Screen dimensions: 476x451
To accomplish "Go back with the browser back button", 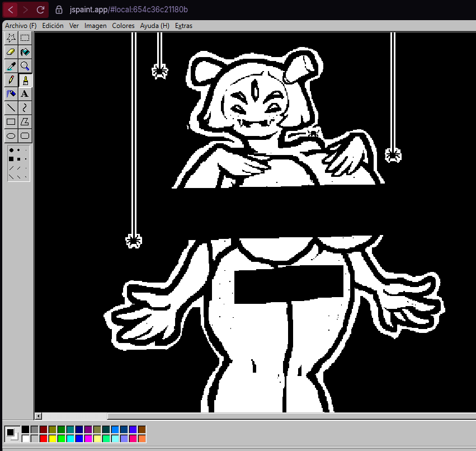I will [11, 10].
